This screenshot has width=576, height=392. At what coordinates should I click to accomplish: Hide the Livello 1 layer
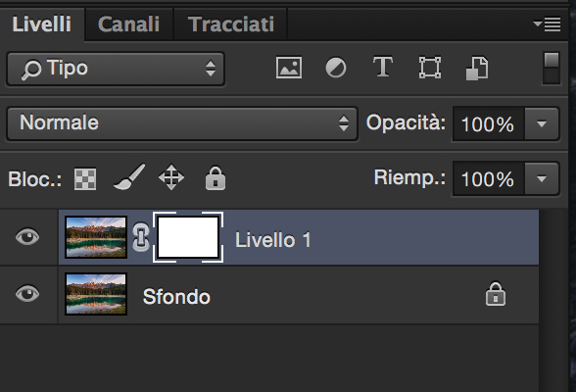coord(27,236)
